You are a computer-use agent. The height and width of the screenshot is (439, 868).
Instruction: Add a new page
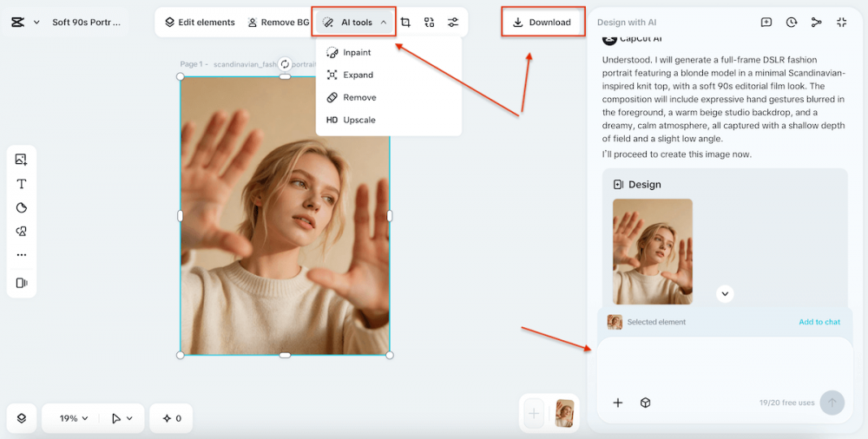[534, 414]
